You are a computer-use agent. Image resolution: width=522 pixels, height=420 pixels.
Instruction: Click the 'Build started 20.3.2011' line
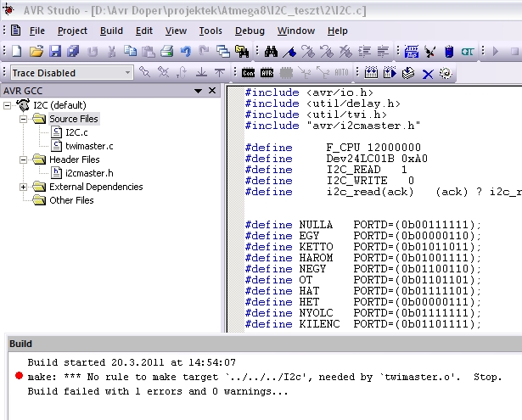132,362
